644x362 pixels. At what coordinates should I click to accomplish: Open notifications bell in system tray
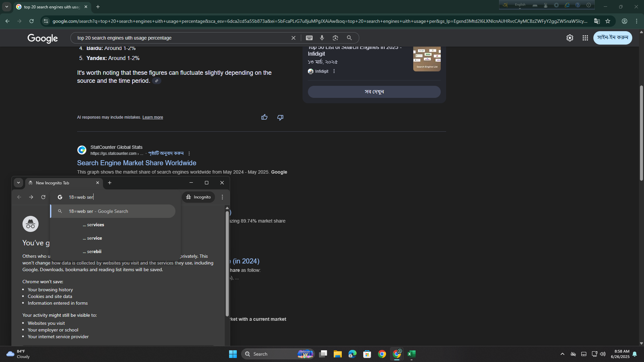point(635,354)
